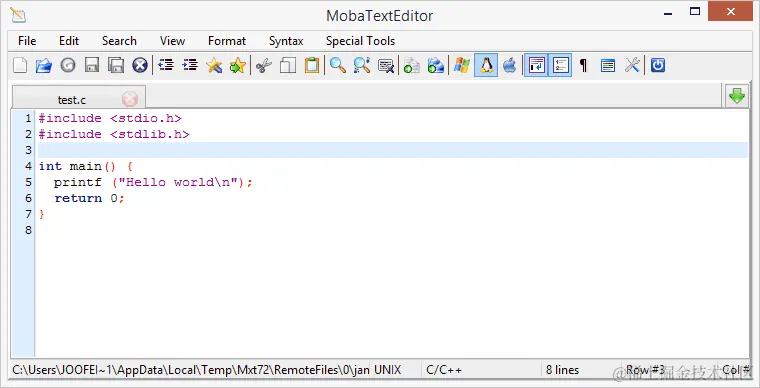Cut selection using the scissors icon

pyautogui.click(x=264, y=65)
